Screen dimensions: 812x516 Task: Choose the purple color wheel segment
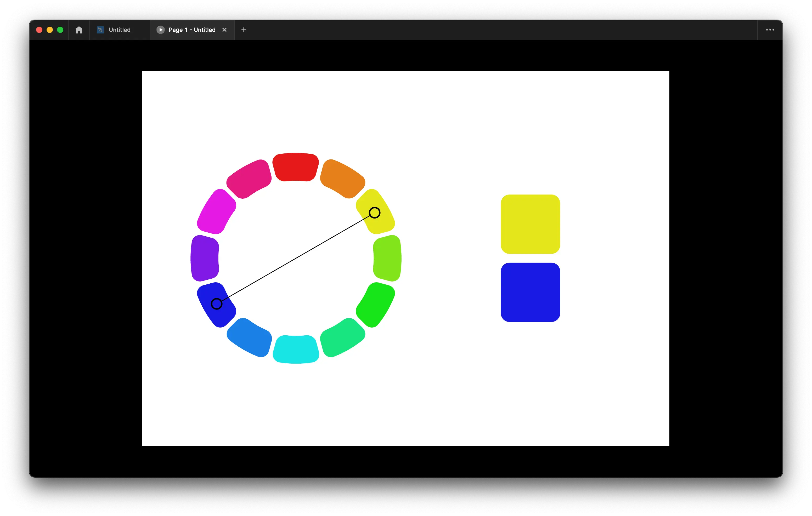(205, 258)
